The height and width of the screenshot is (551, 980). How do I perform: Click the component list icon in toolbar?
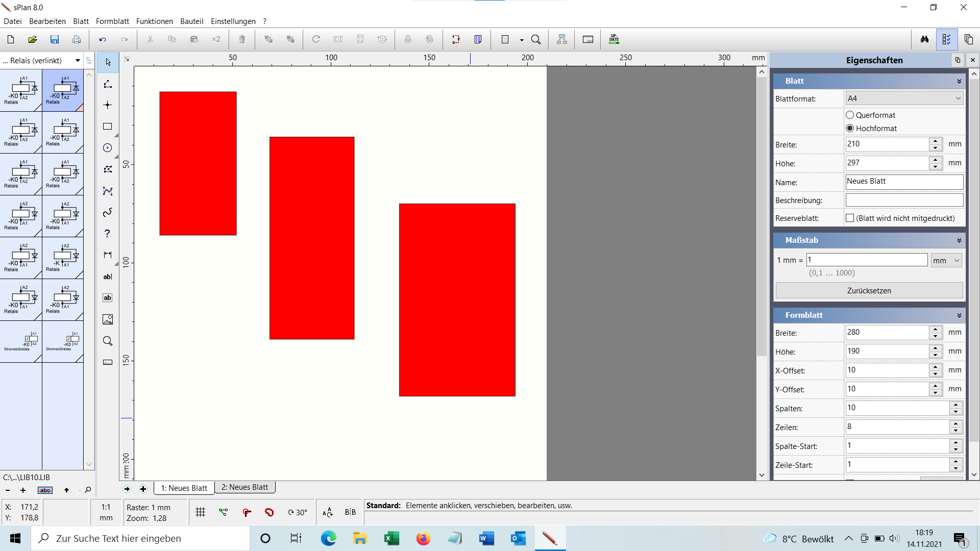[478, 39]
